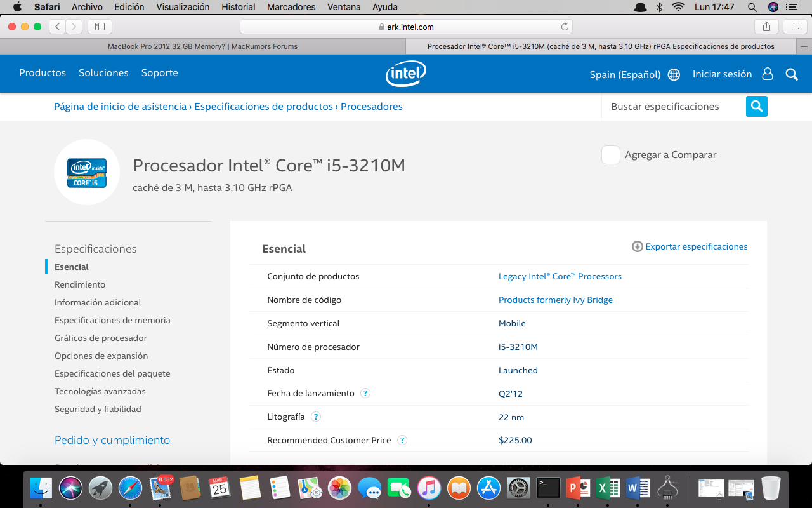The image size is (812, 508).
Task: Open PowerPoint from the Dock
Action: tap(578, 488)
